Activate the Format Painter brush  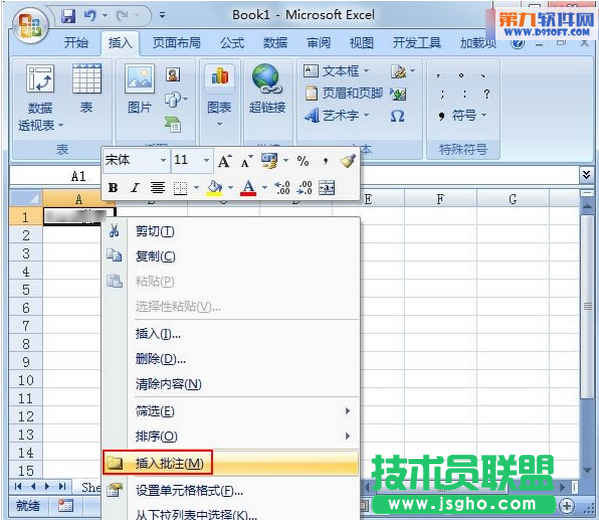(348, 161)
